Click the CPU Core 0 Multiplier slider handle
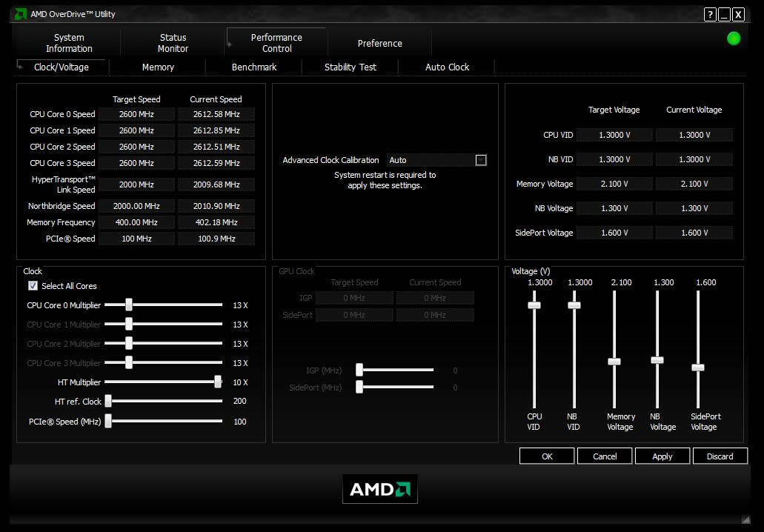 [x=129, y=305]
